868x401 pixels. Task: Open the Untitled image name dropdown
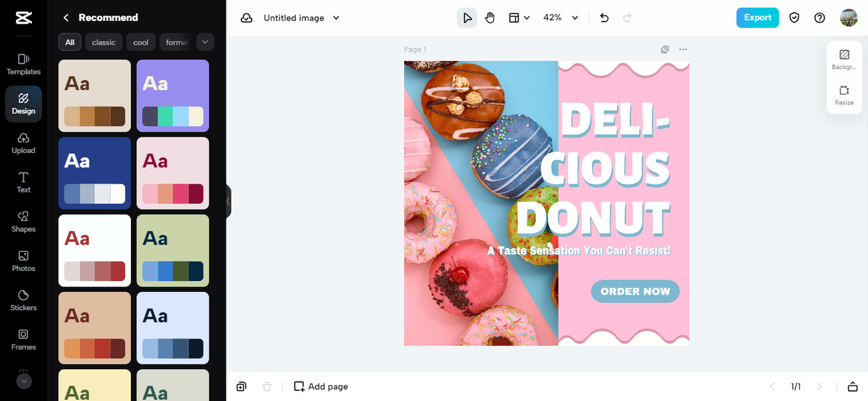[x=302, y=18]
